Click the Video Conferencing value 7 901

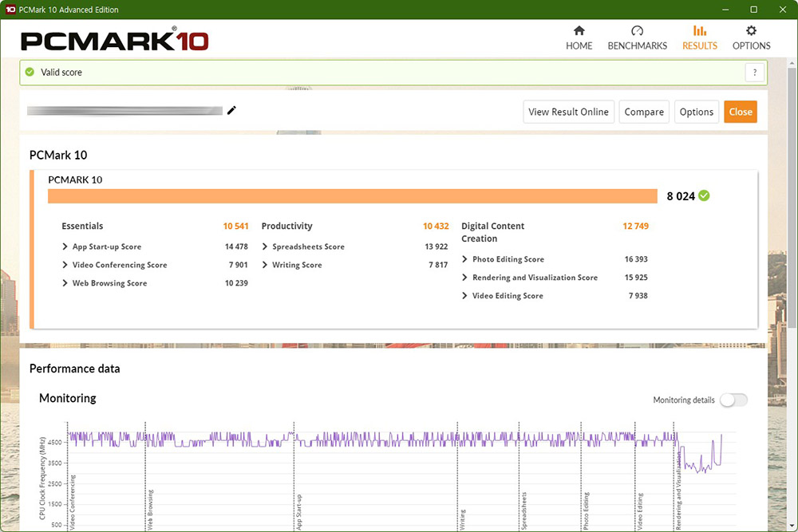click(238, 265)
